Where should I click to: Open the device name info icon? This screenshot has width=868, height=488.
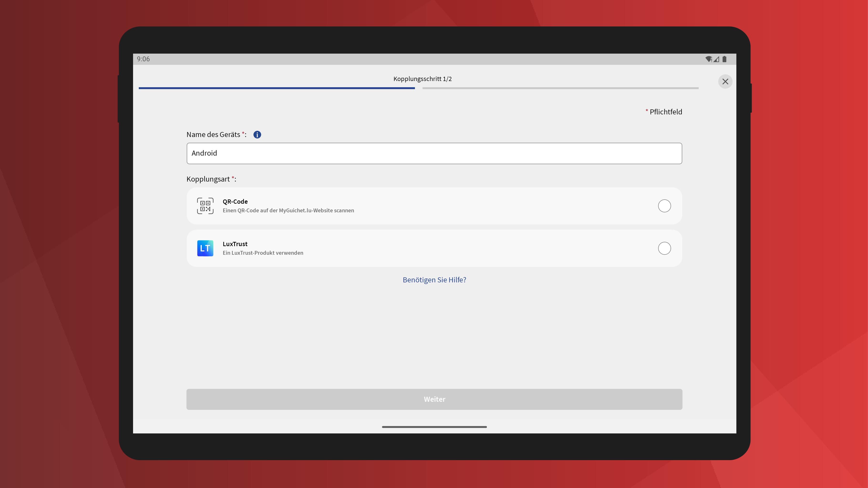[x=257, y=135]
